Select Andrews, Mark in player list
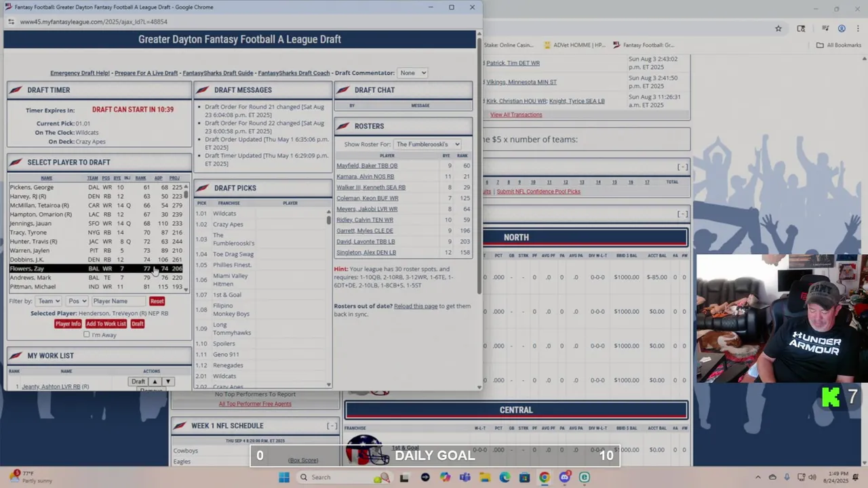Screen dimensions: 868x488 pos(96,277)
